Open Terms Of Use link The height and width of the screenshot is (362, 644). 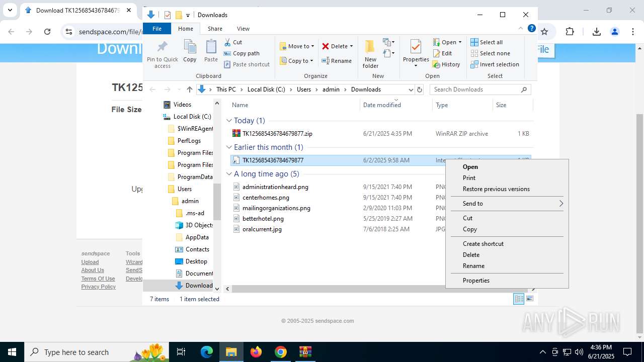tap(98, 279)
